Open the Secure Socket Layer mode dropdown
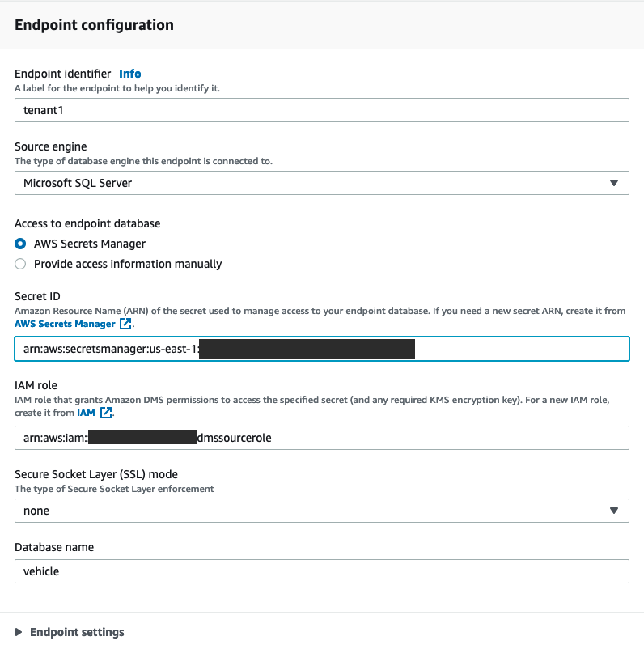The image size is (644, 645). point(321,511)
